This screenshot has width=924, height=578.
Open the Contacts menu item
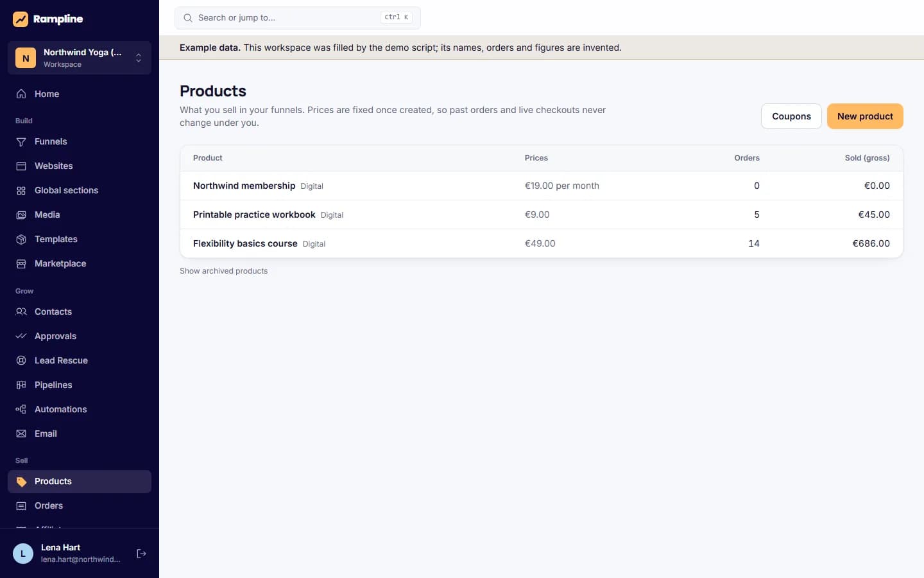coord(80,311)
